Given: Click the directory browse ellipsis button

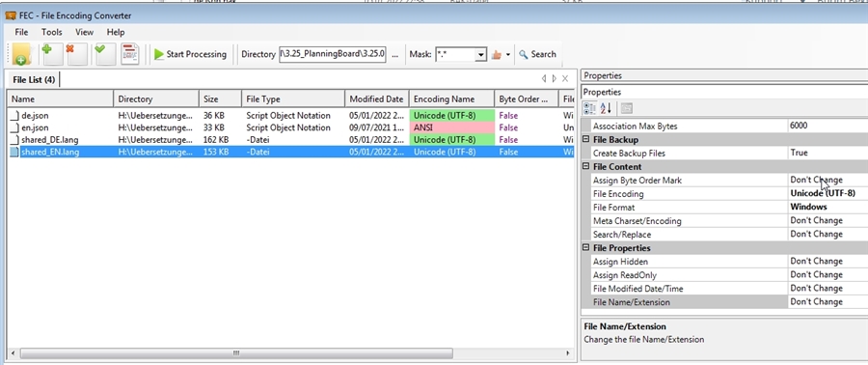Looking at the screenshot, I should [394, 54].
